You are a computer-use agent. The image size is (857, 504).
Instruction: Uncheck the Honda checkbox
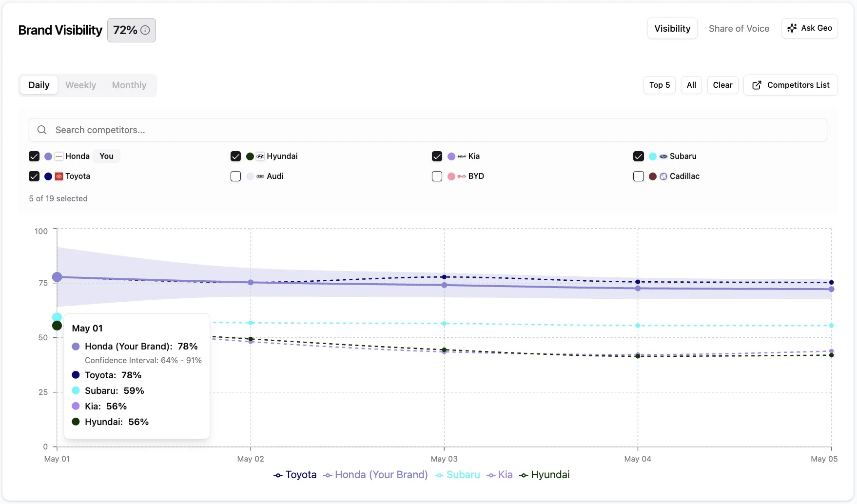[34, 156]
